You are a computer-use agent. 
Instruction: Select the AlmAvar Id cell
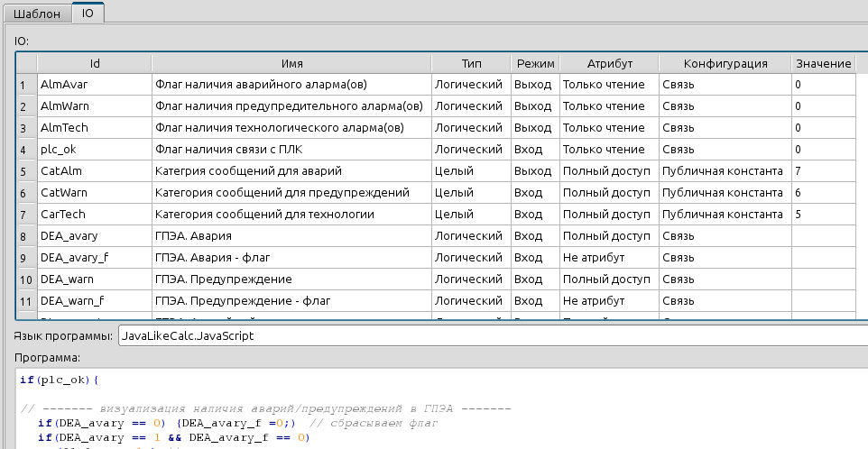point(94,85)
